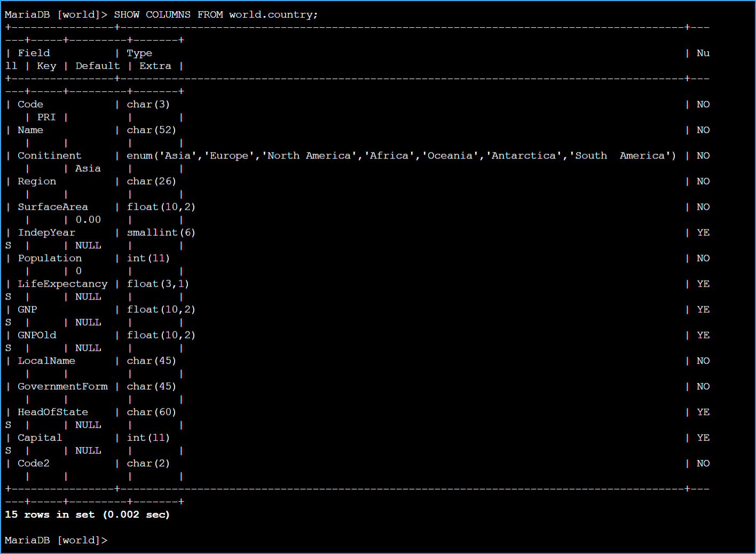Click the Conitinent field name
756x554 pixels.
50,155
